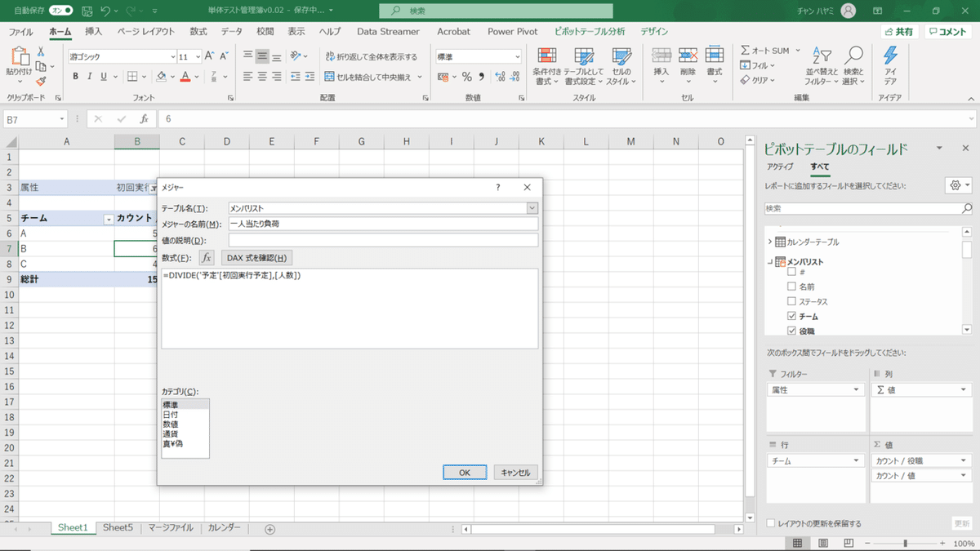Screen dimensions: 980x551
Task: Open the Name Box dropdown
Action: [x=62, y=119]
